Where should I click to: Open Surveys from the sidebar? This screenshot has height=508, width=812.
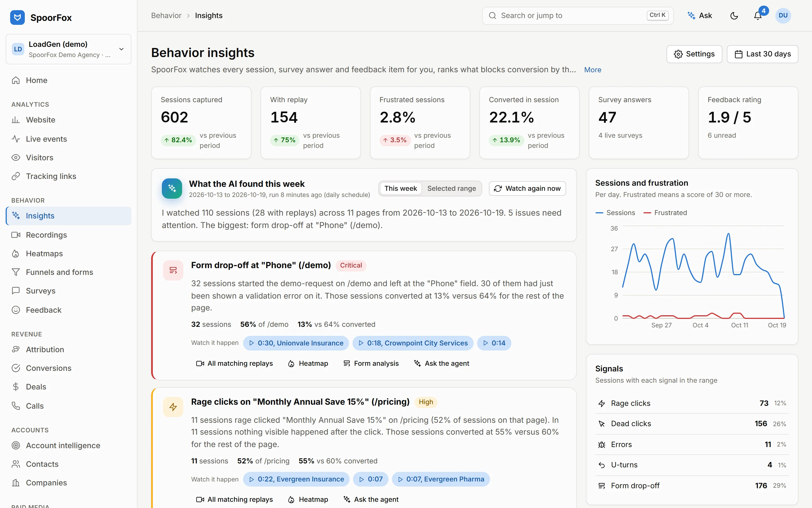pos(69,291)
